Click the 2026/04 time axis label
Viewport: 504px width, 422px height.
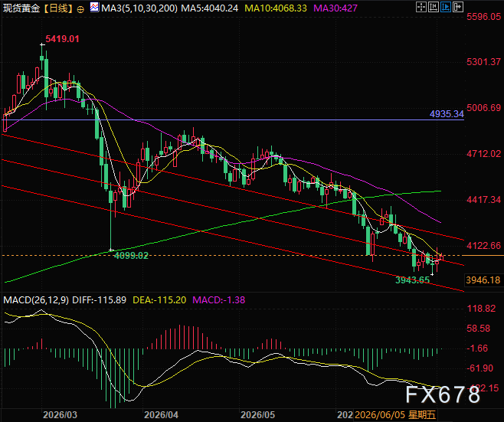[x=162, y=414]
